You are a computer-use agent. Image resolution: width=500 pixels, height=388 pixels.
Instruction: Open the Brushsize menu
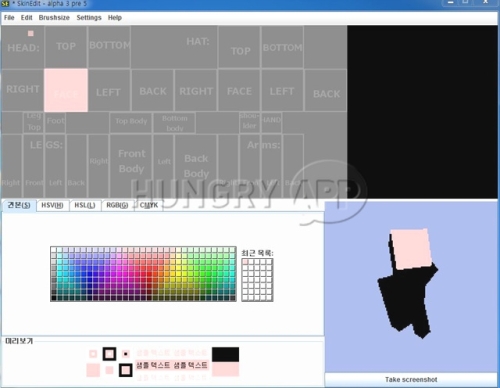[54, 18]
